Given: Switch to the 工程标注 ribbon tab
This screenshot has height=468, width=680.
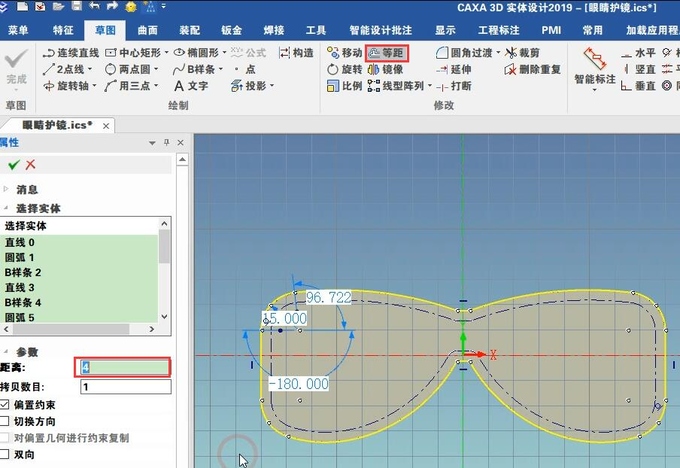Looking at the screenshot, I should 498,30.
